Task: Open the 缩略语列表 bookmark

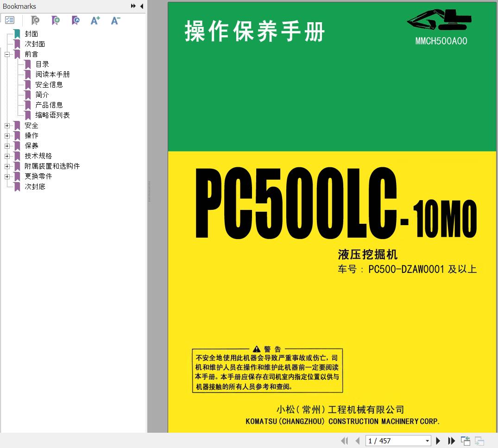Action: coord(52,115)
